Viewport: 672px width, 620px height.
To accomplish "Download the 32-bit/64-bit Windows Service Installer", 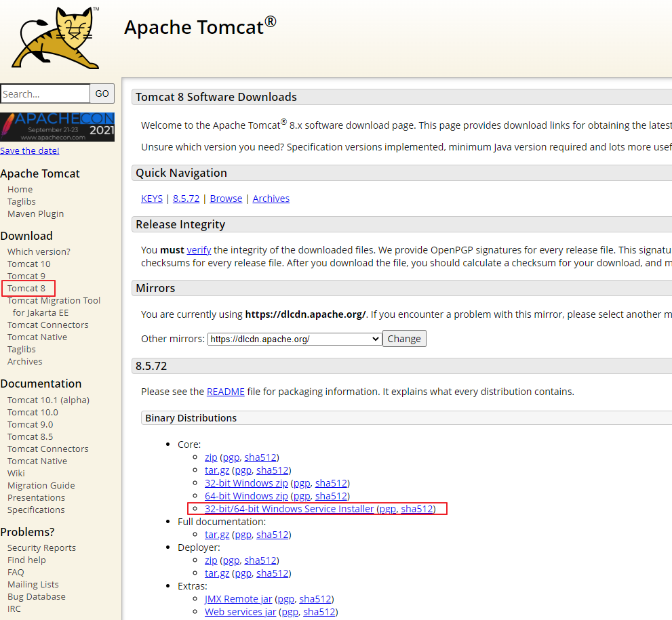I will (290, 509).
